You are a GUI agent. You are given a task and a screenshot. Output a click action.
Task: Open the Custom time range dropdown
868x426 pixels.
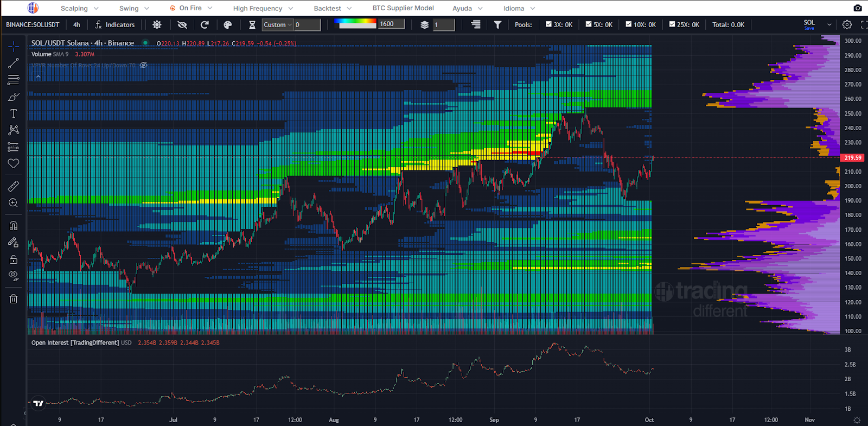coord(278,25)
